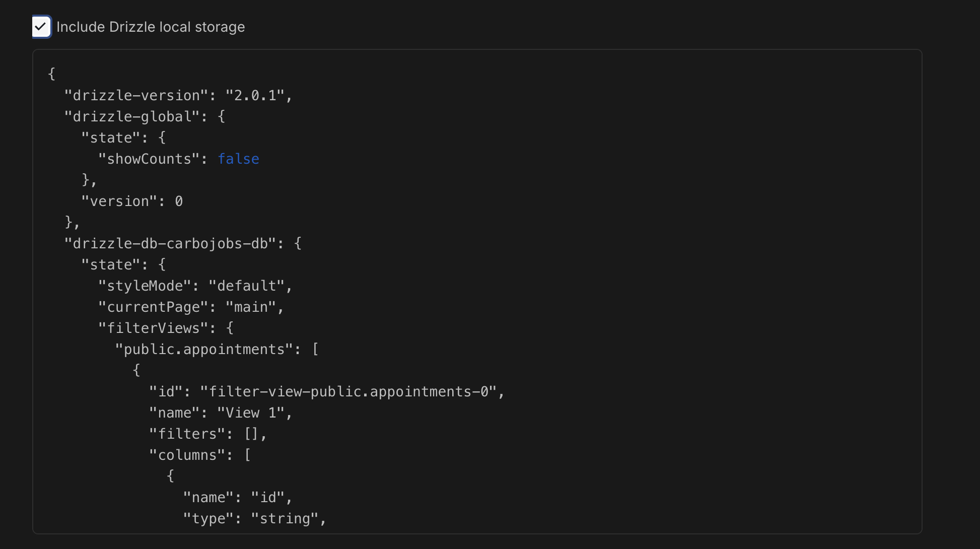Click the "styleMode" key
This screenshot has height=549, width=980.
tap(145, 286)
